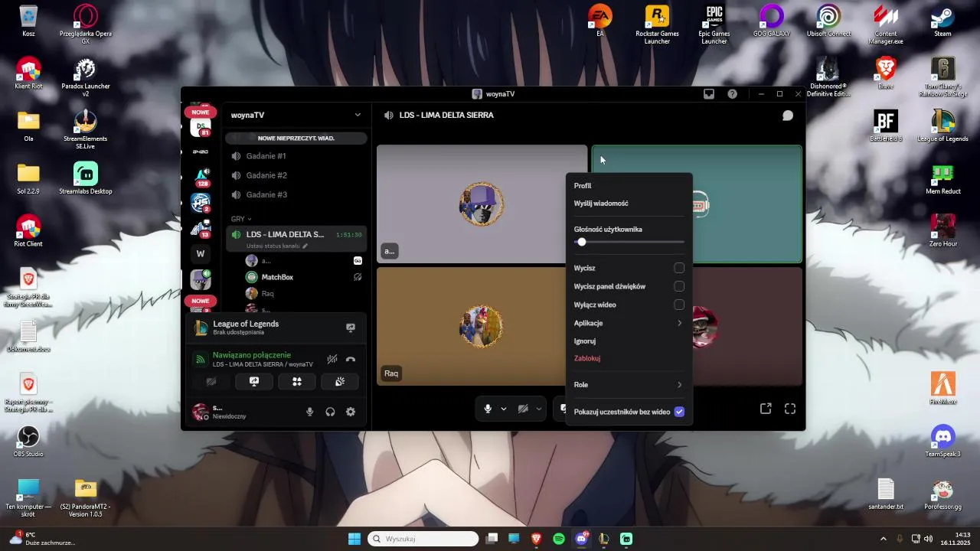Click the a... participant video tile
The width and height of the screenshot is (980, 551).
click(482, 204)
